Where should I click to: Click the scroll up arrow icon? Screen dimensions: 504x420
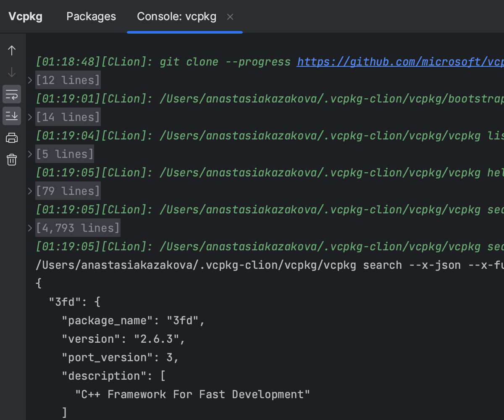tap(12, 51)
